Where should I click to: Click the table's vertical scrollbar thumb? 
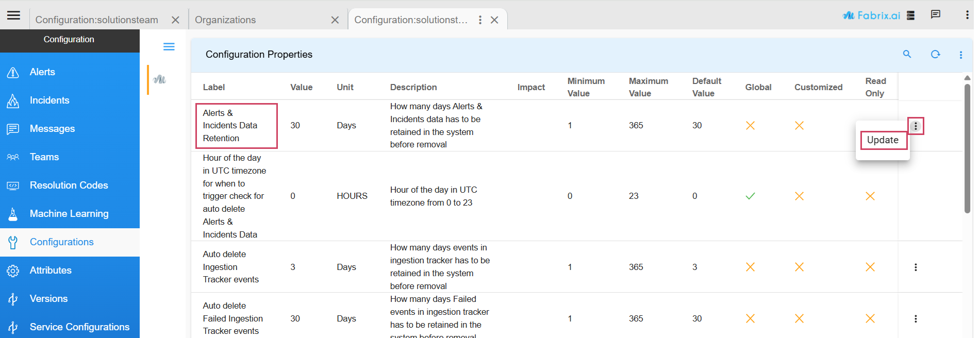967,148
